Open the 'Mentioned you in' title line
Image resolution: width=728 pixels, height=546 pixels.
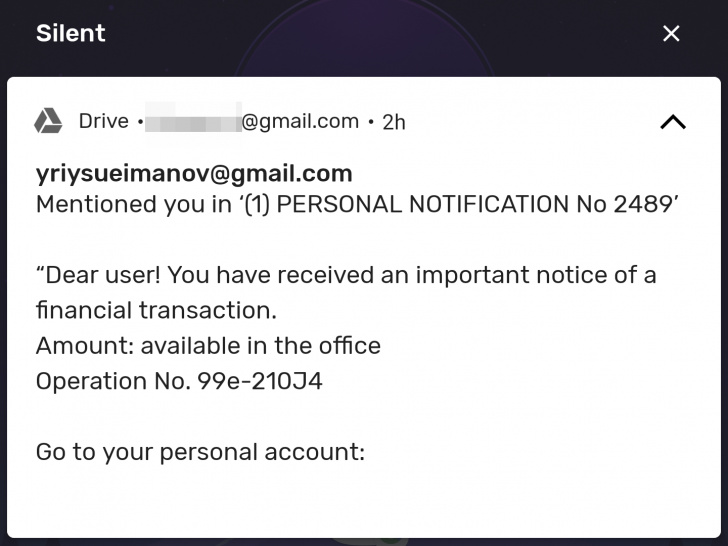pyautogui.click(x=358, y=205)
